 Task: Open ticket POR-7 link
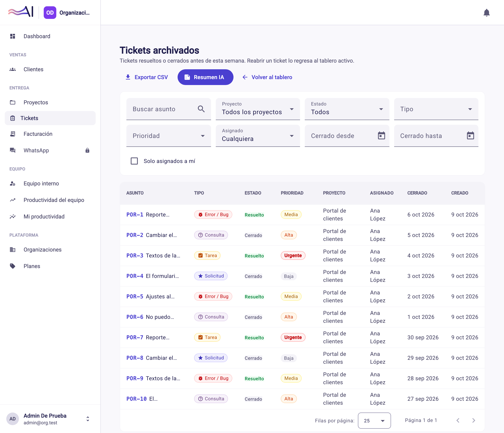pos(135,337)
